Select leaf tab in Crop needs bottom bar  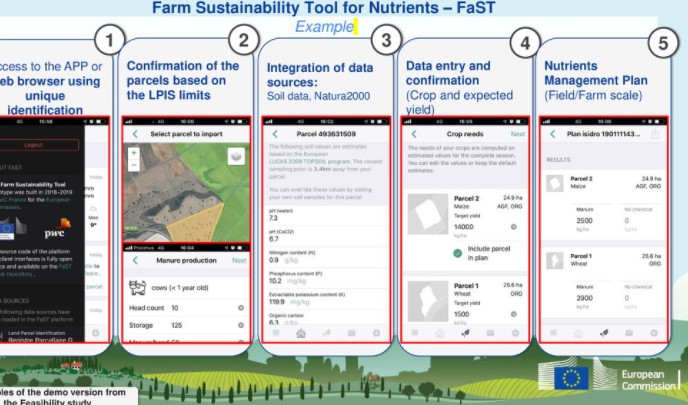(464, 332)
